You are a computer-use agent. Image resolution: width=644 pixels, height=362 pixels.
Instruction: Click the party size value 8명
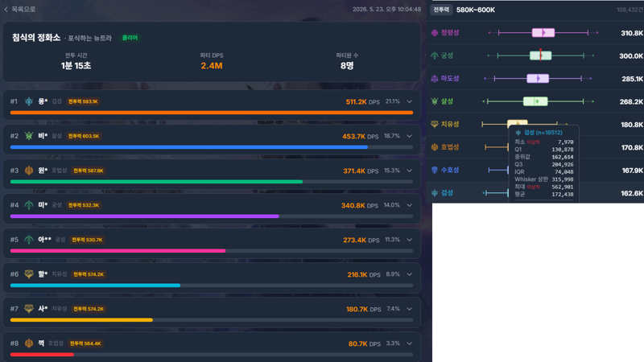347,66
